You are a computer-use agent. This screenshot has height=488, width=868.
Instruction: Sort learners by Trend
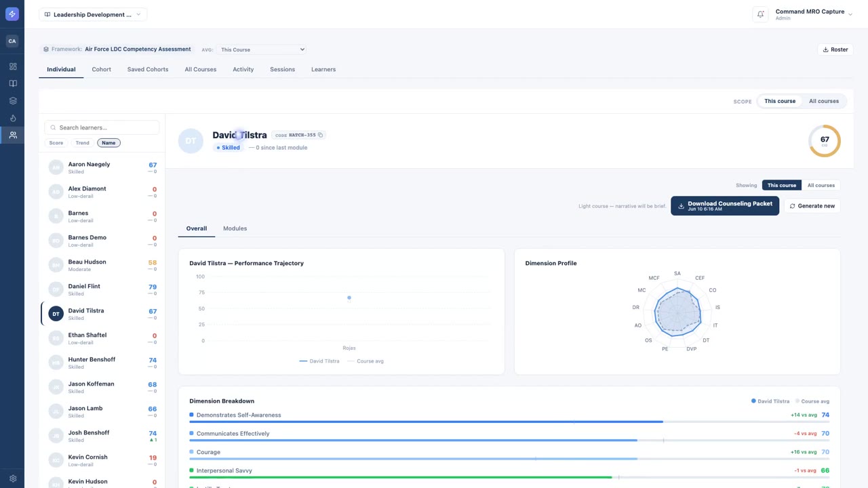click(x=82, y=143)
